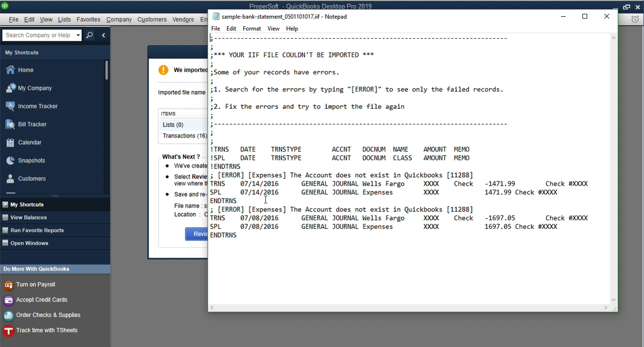This screenshot has height=347, width=644.
Task: Click Transactions (16) row in import dialog
Action: (x=183, y=136)
